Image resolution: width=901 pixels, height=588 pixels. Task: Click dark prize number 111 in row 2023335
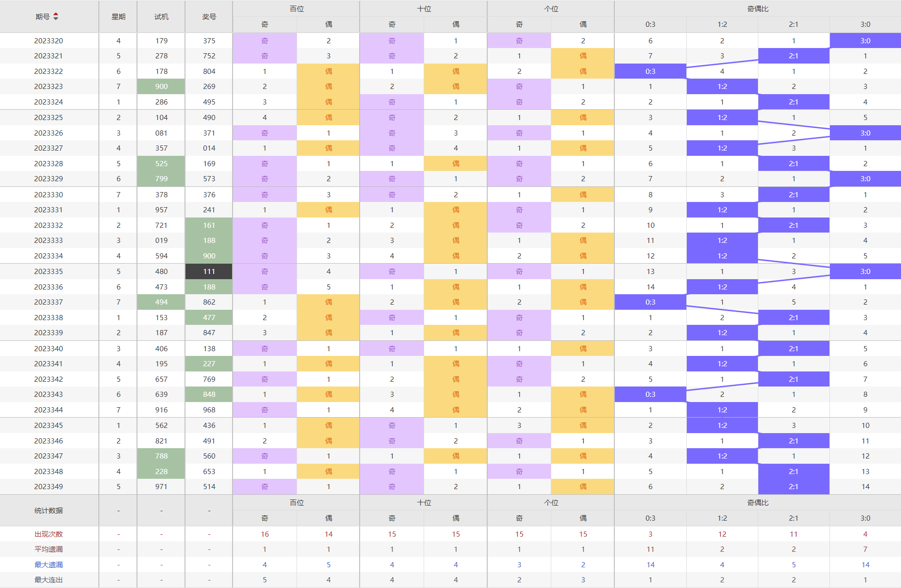(209, 272)
